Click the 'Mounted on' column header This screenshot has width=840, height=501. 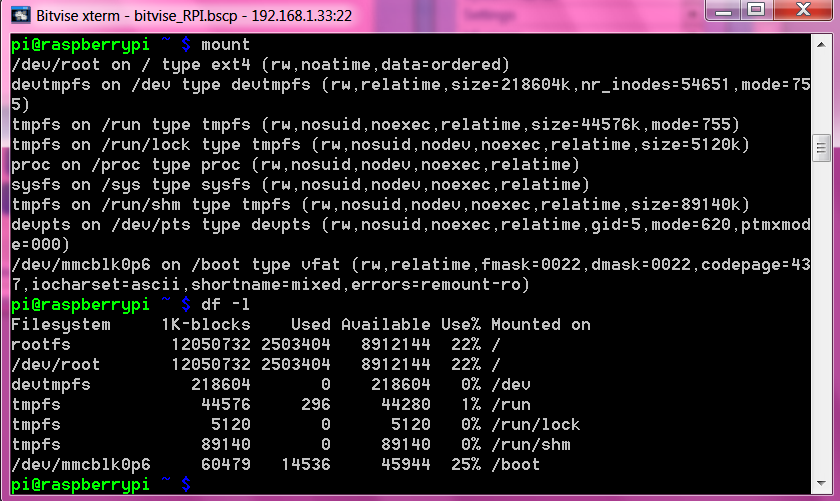click(x=540, y=325)
